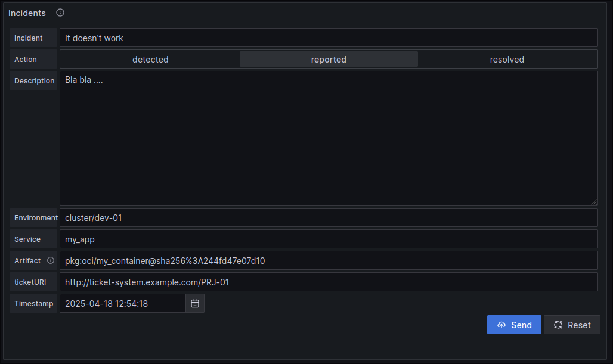613x364 pixels.
Task: Reset the incident form
Action: coord(572,325)
